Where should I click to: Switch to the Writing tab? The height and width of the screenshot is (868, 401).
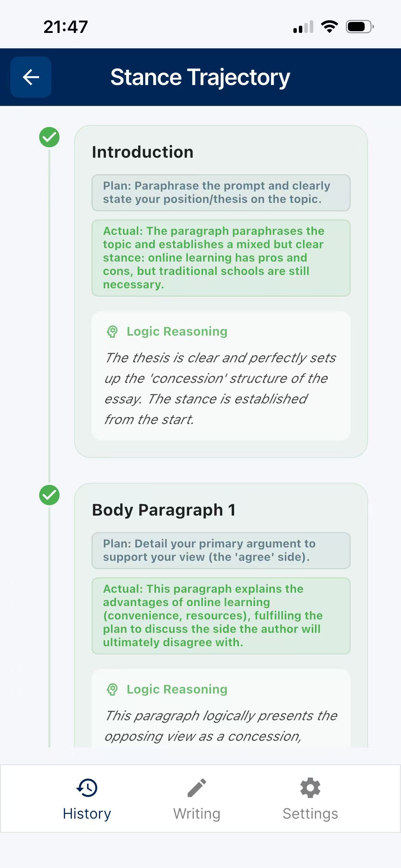[197, 799]
